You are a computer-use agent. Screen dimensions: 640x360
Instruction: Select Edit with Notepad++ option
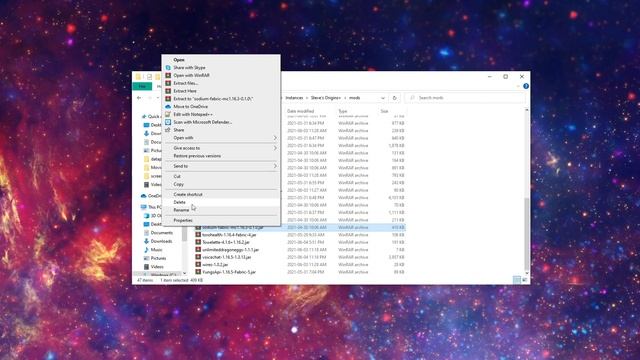click(x=193, y=114)
